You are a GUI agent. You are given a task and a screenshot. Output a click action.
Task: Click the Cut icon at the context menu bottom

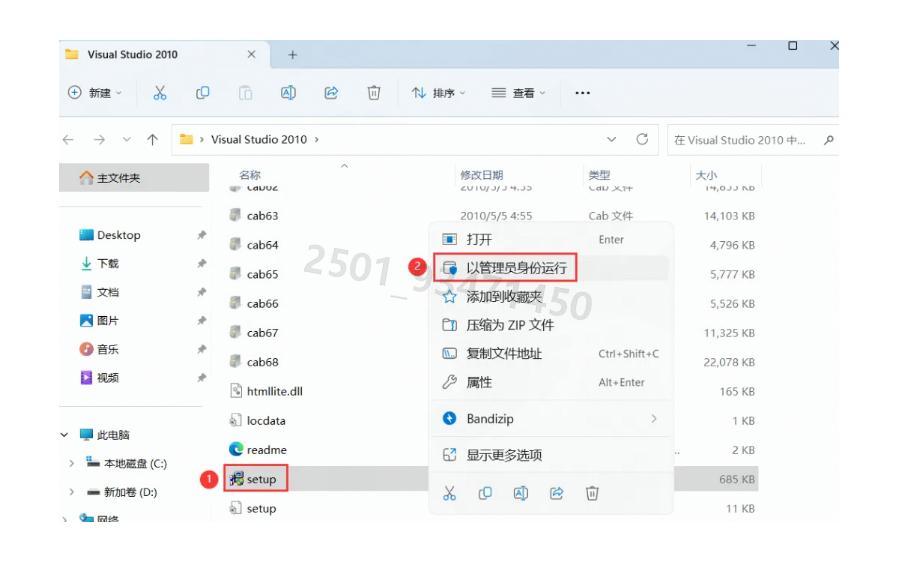450,493
